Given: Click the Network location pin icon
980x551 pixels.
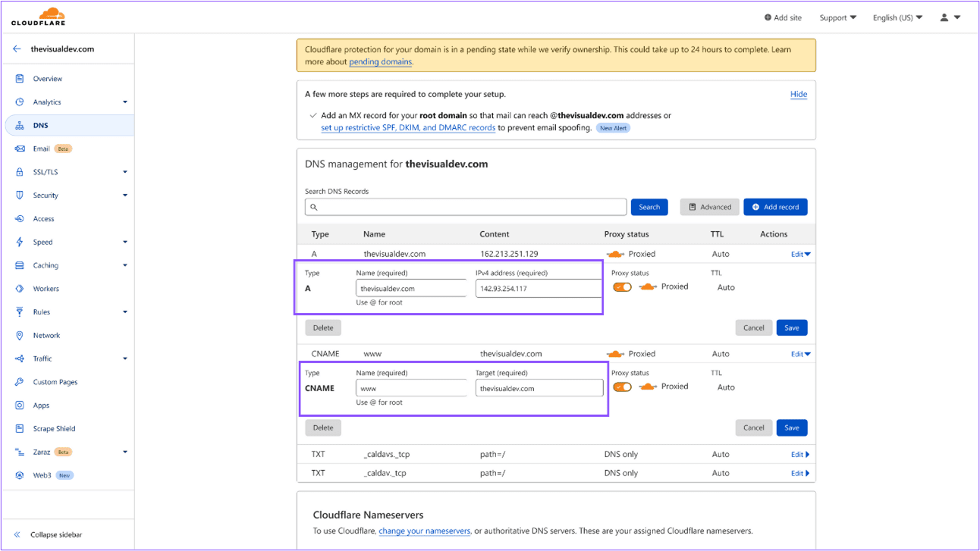Looking at the screenshot, I should (x=20, y=336).
